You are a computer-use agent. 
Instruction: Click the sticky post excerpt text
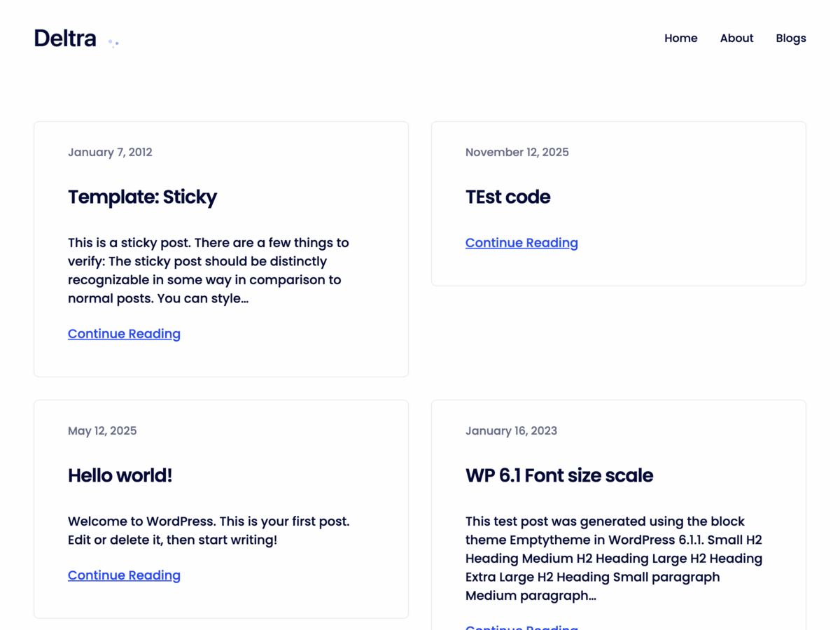(208, 271)
